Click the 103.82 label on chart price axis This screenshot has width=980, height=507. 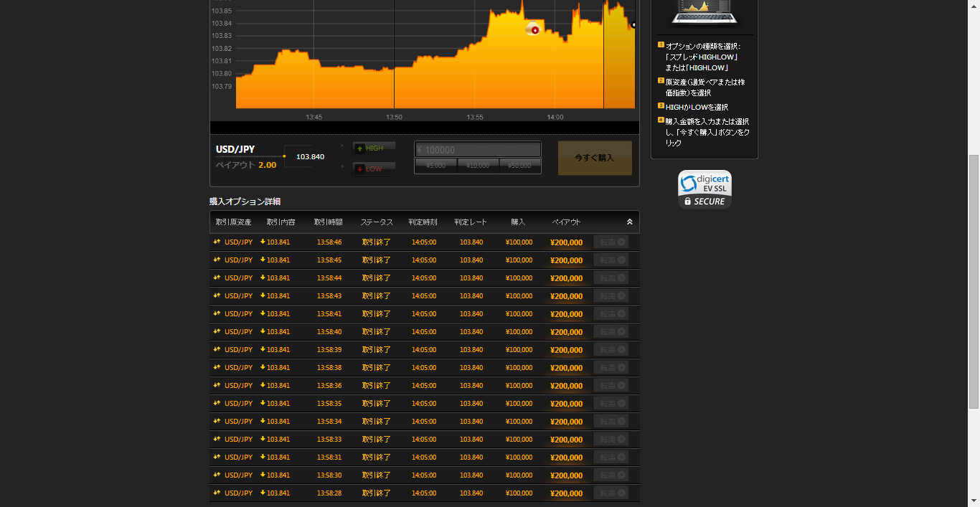pyautogui.click(x=222, y=48)
